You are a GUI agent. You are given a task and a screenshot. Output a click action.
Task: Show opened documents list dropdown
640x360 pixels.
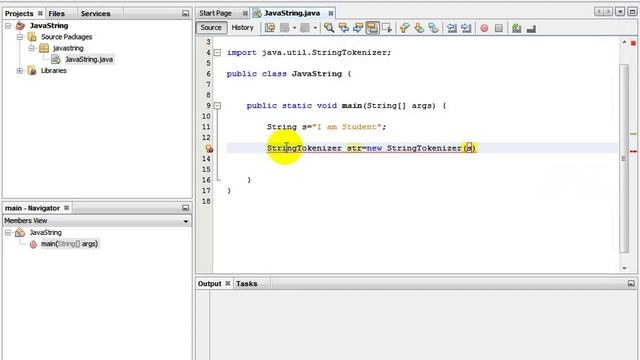pyautogui.click(x=620, y=12)
